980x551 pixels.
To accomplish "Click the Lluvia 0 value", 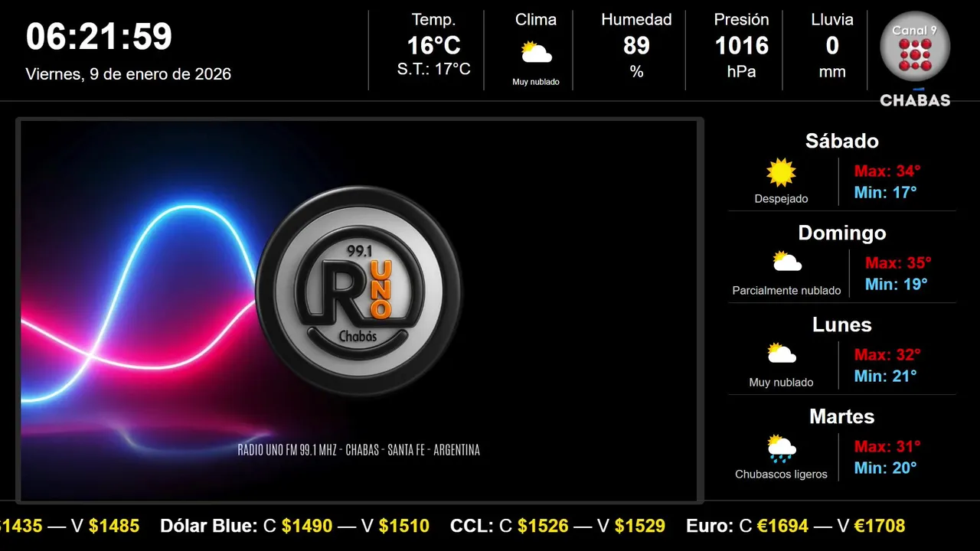I will click(832, 46).
